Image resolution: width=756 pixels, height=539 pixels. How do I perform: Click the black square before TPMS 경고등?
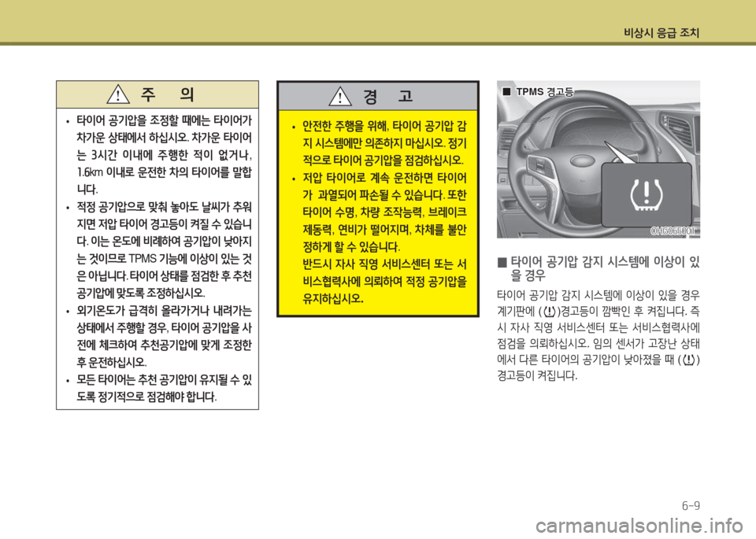pyautogui.click(x=507, y=91)
